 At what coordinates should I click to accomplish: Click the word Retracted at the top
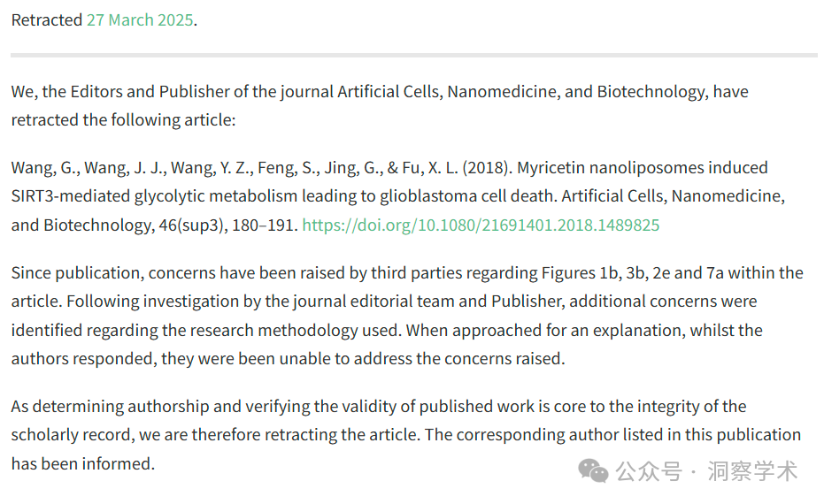(x=47, y=20)
